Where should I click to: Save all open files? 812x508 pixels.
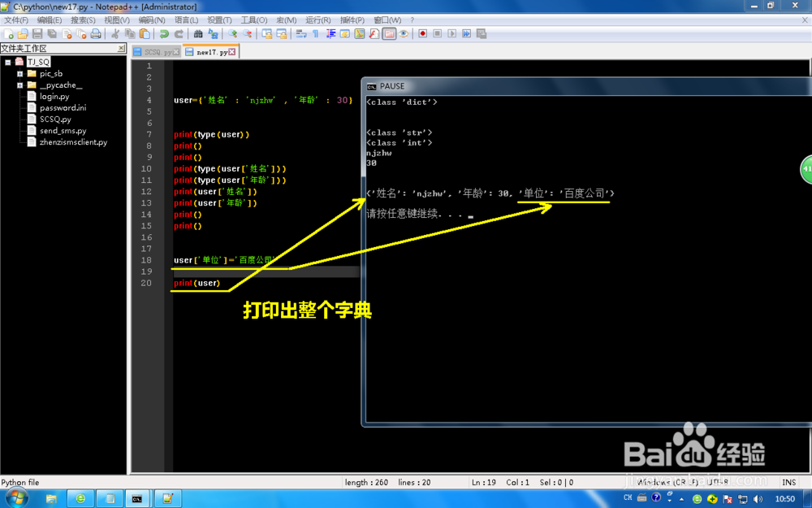[51, 33]
